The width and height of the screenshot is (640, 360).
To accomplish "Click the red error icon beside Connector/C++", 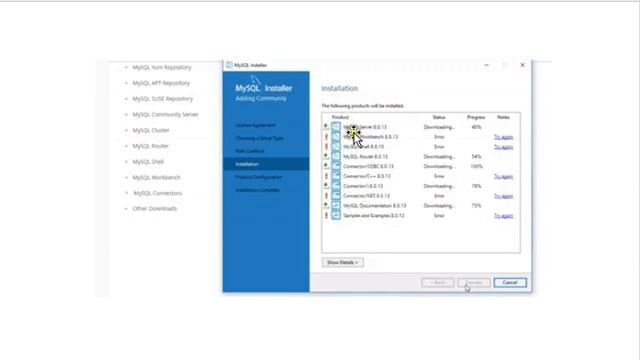I will pos(326,176).
